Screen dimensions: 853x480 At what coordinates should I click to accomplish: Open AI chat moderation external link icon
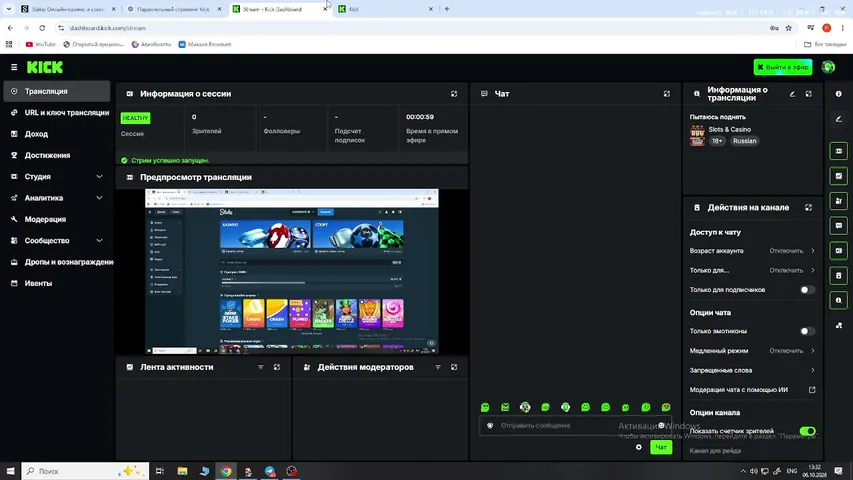coord(812,390)
